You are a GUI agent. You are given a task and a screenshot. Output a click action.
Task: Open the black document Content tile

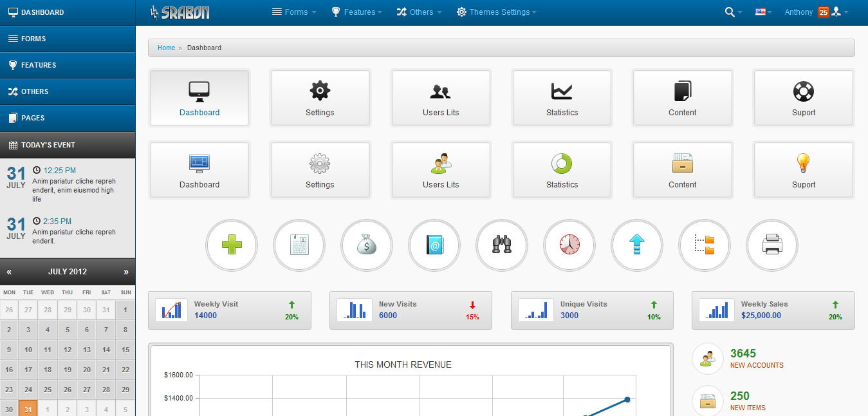coord(683,97)
